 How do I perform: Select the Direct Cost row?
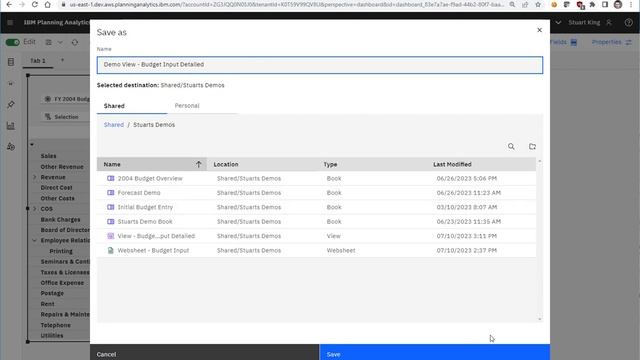tap(56, 188)
